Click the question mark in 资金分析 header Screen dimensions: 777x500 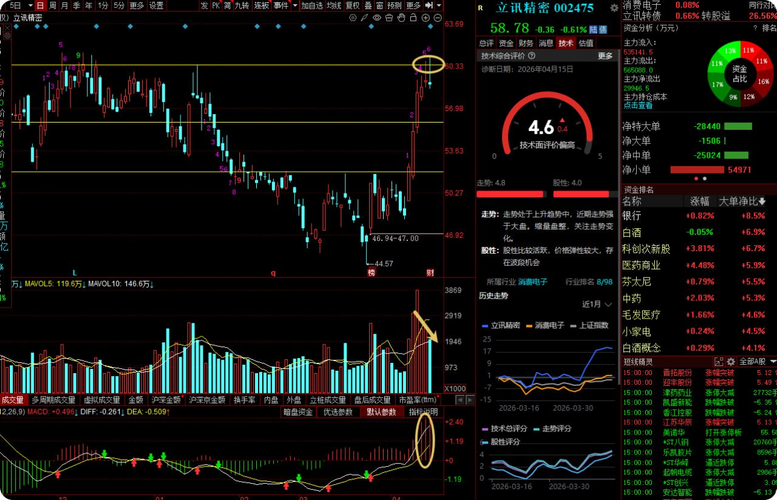pos(755,28)
